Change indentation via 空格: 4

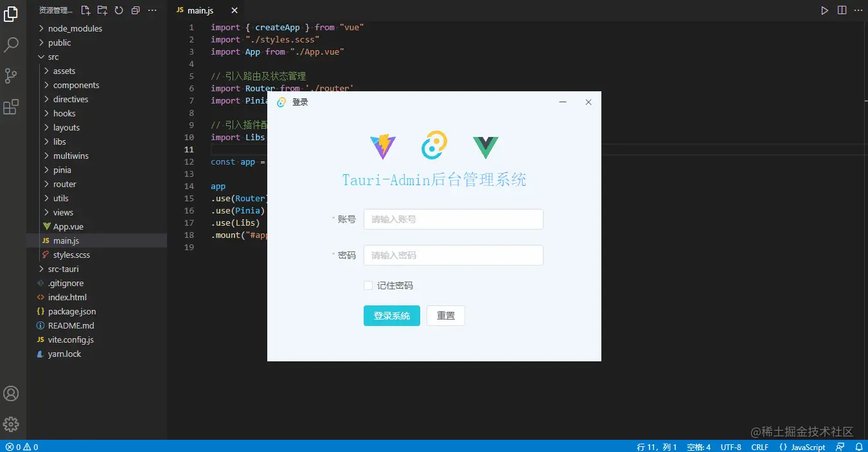(699, 447)
